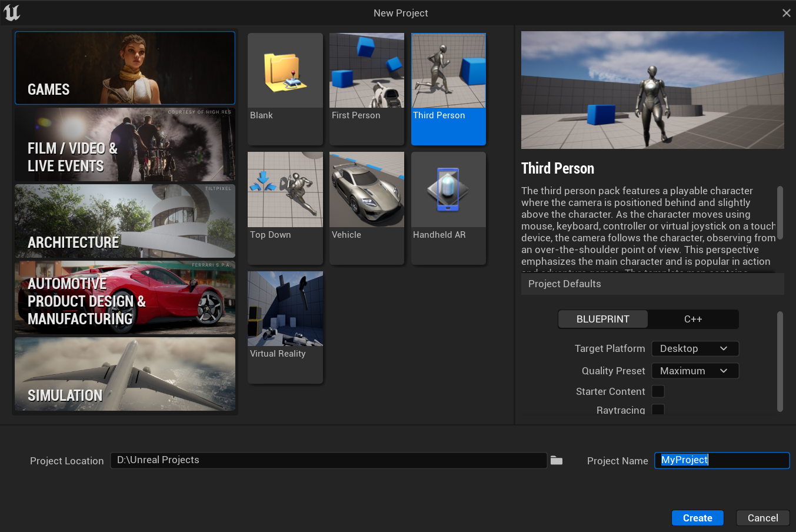Enable the Starter Content checkbox
Viewport: 796px width, 532px height.
pyautogui.click(x=658, y=391)
